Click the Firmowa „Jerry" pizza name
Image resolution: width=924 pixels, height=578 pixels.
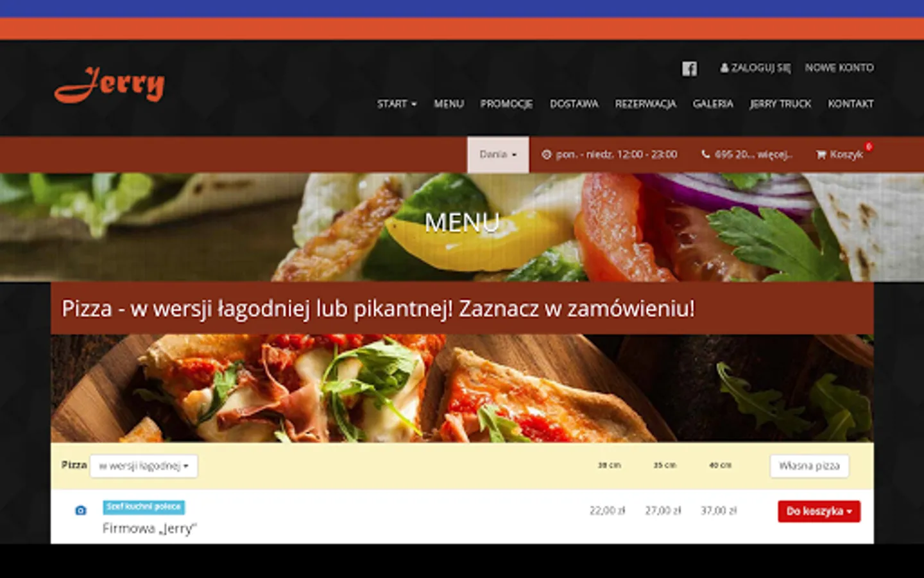pos(150,529)
